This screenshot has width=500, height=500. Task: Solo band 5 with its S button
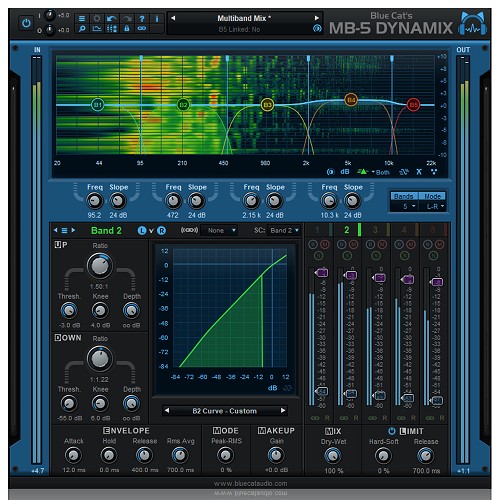click(433, 256)
